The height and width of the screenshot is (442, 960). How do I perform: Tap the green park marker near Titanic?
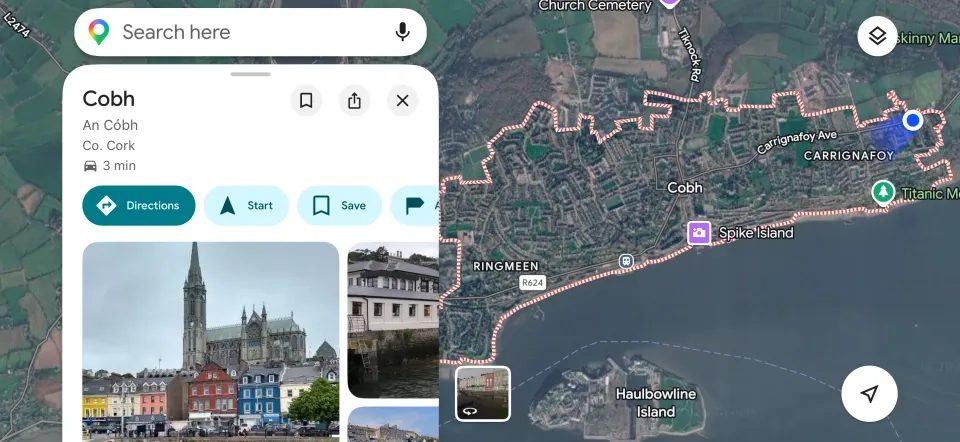882,192
